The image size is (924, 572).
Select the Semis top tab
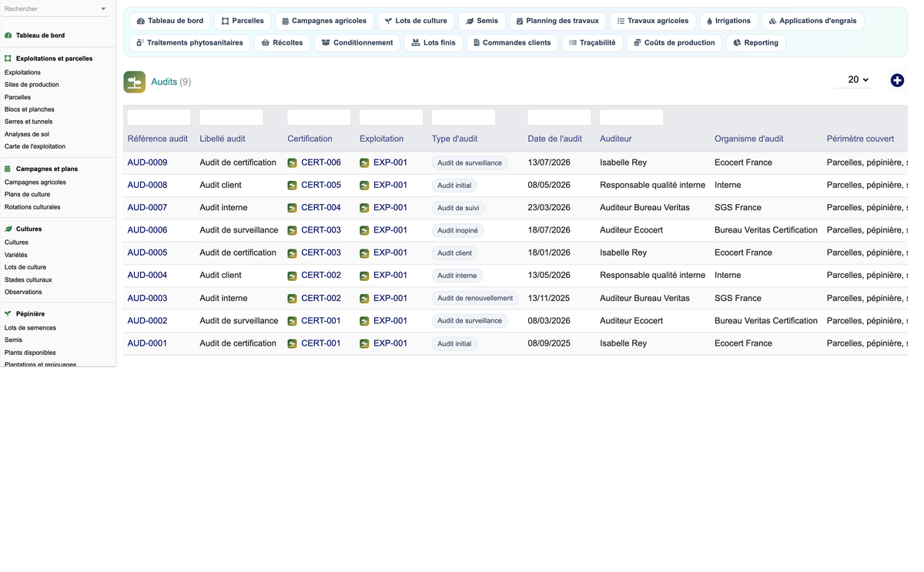point(482,21)
